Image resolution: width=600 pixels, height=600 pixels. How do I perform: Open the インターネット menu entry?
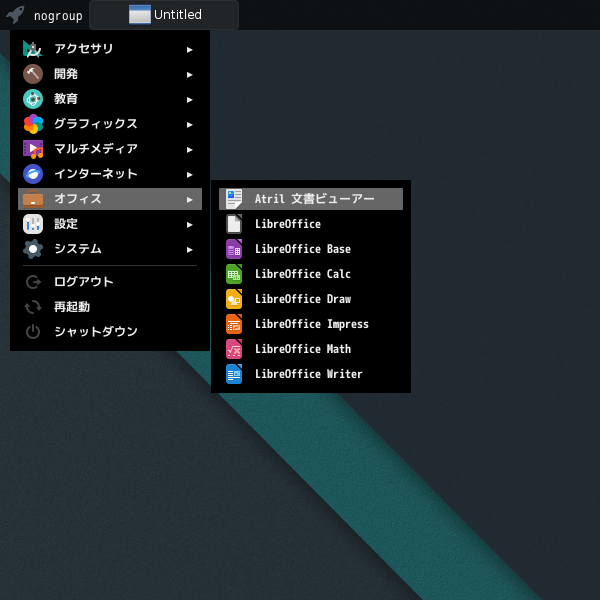point(110,174)
